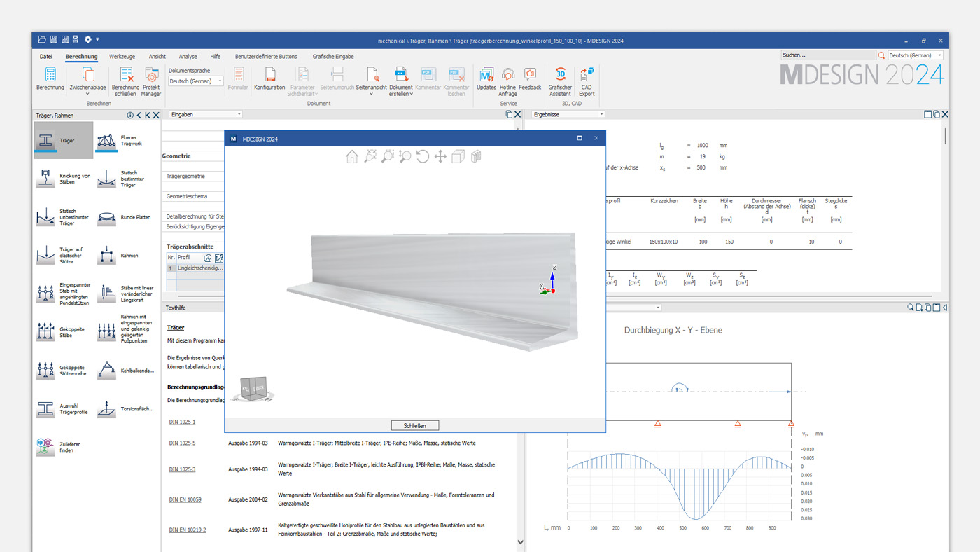Click the search magnifier icon in top bar
980x552 pixels.
881,55
